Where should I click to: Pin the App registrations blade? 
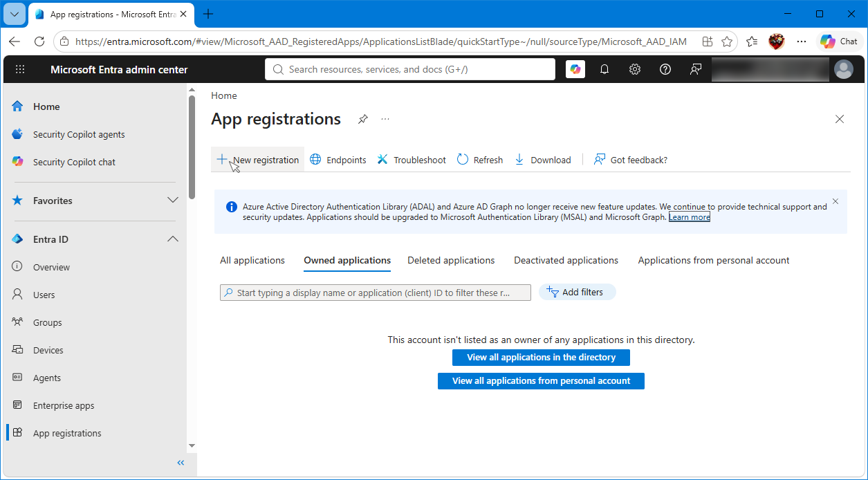pyautogui.click(x=362, y=119)
